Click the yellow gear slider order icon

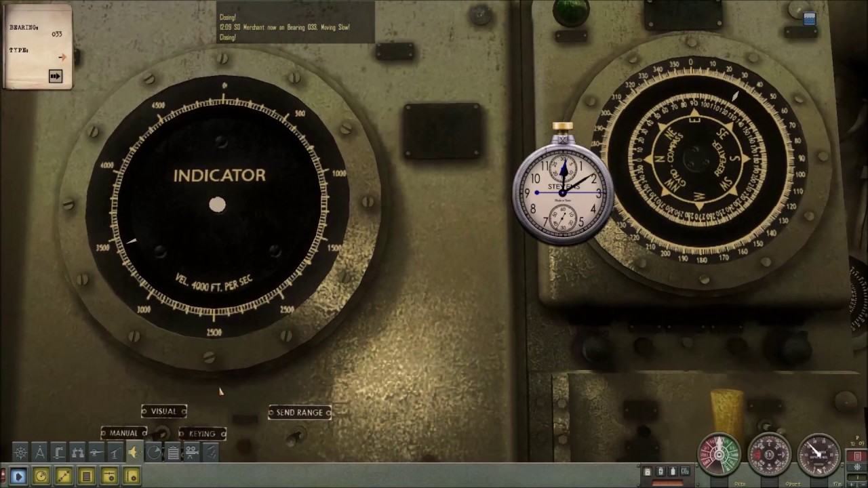(x=109, y=476)
